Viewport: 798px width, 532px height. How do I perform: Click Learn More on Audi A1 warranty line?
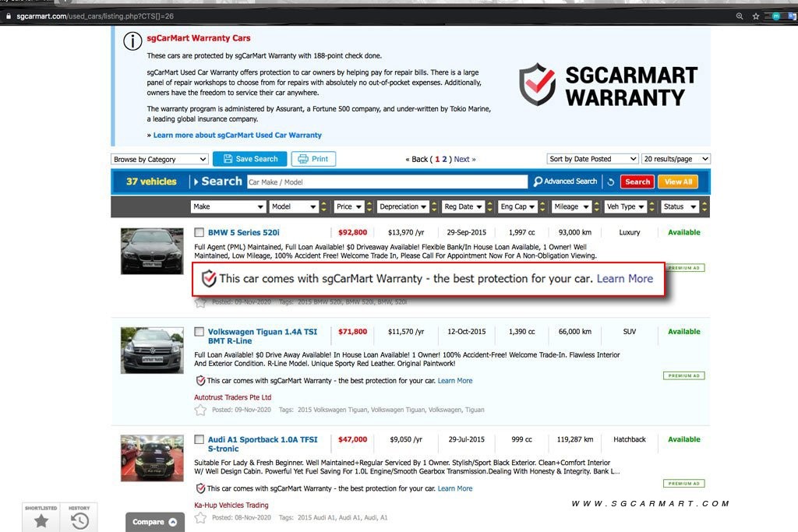[455, 488]
